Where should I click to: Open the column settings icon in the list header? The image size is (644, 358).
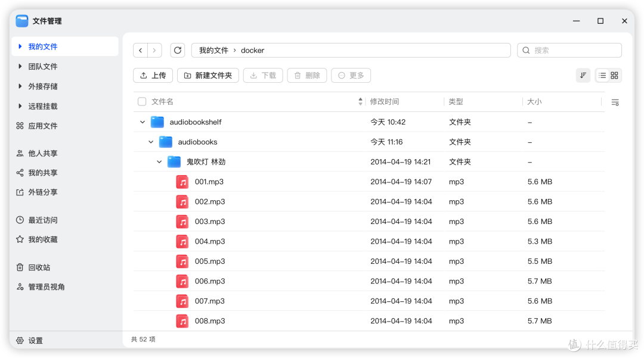click(x=615, y=102)
